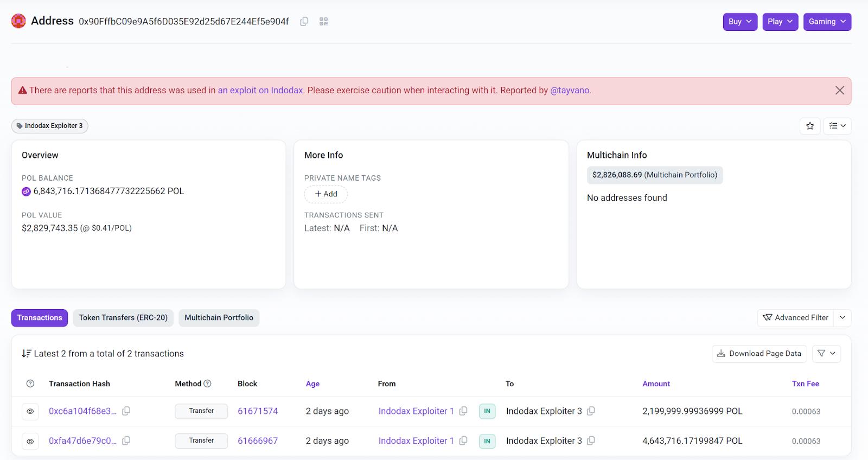
Task: Open transaction hash 0xfa47d6e79c0...
Action: (x=82, y=441)
